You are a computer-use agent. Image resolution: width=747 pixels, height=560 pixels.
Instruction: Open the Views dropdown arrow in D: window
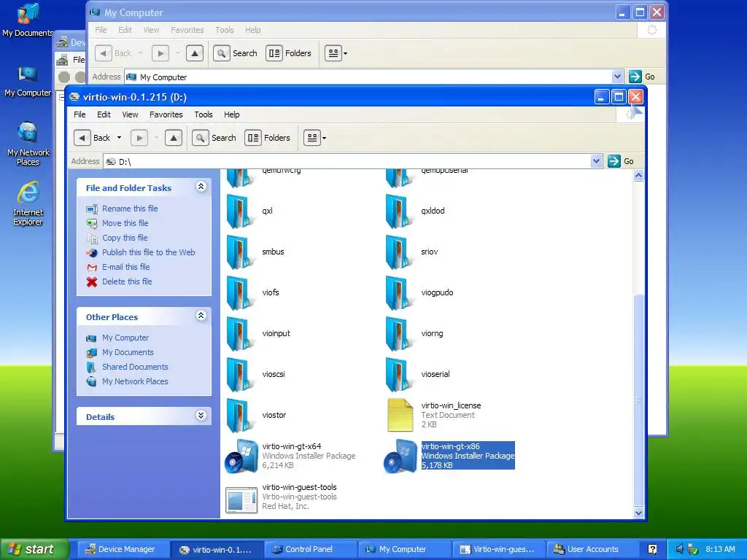[325, 138]
